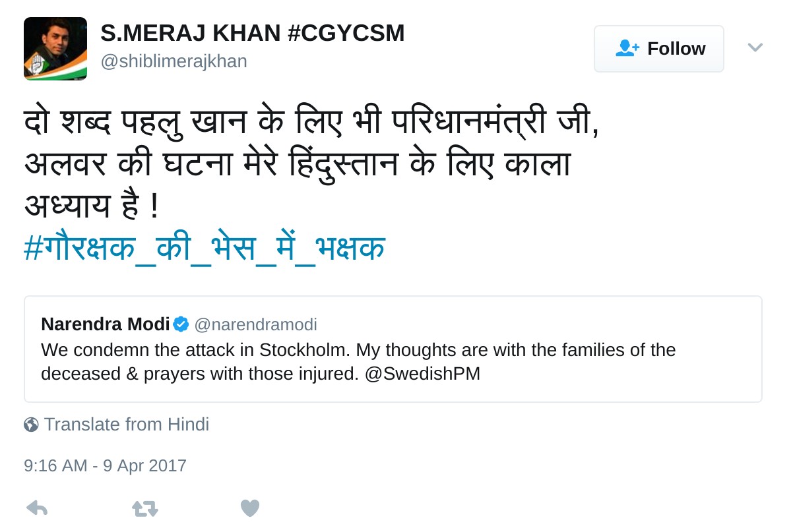
Task: Click the S.MERAJ KHAN #CGYCSM display name
Action: 252,33
